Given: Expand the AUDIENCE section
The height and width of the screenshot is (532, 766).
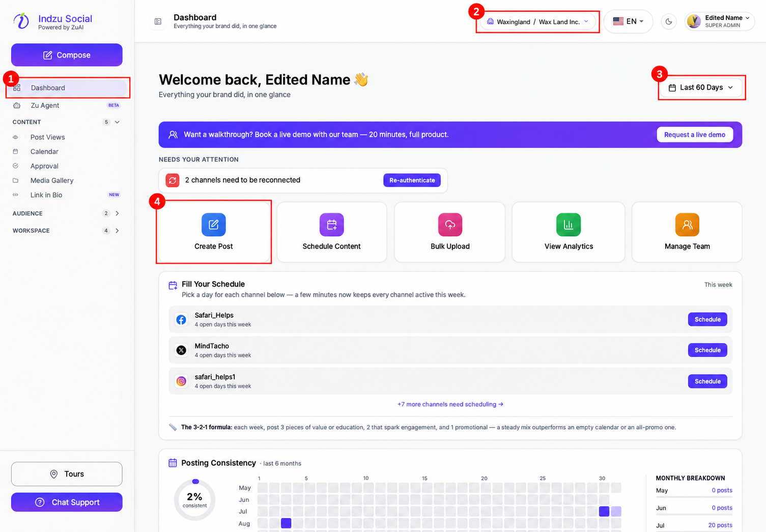Looking at the screenshot, I should (67, 213).
